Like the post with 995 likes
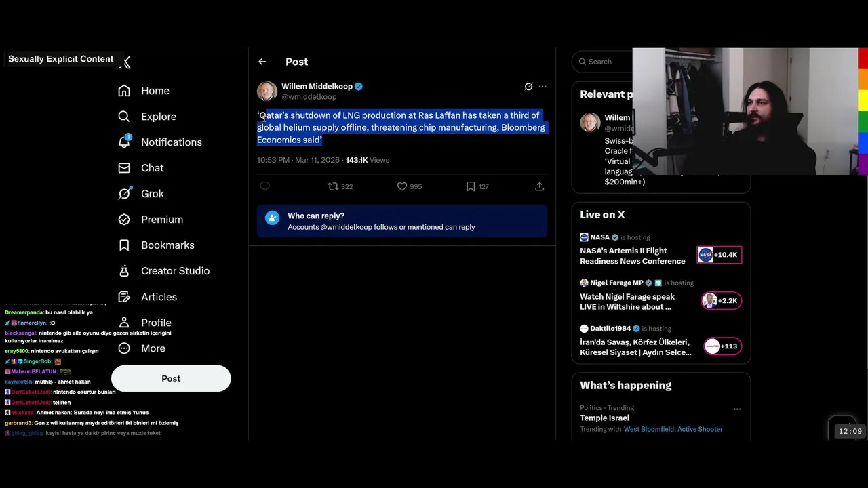The width and height of the screenshot is (868, 488). [x=410, y=186]
